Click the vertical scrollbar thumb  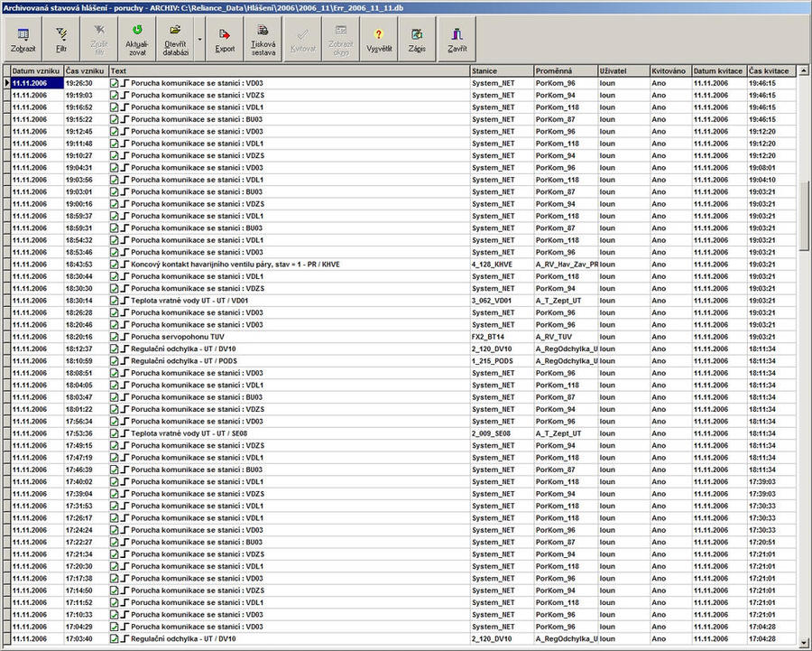point(803,215)
